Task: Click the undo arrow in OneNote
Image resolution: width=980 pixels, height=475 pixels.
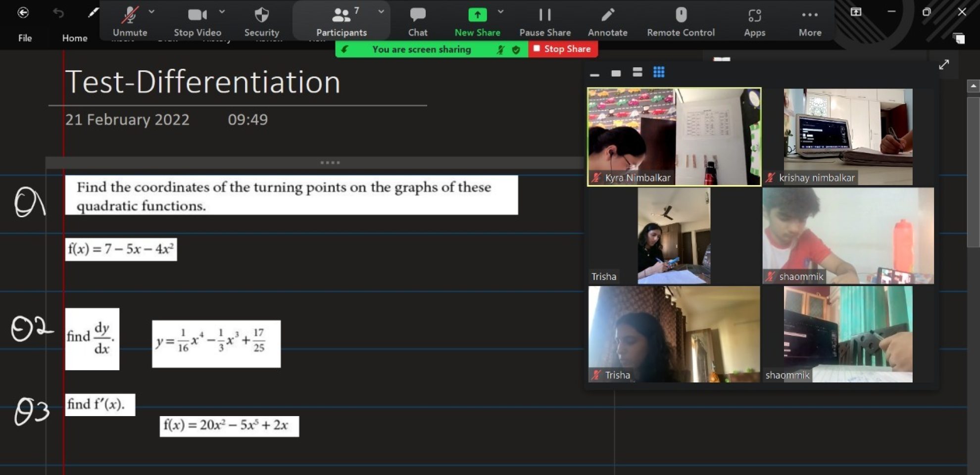Action: pos(58,13)
